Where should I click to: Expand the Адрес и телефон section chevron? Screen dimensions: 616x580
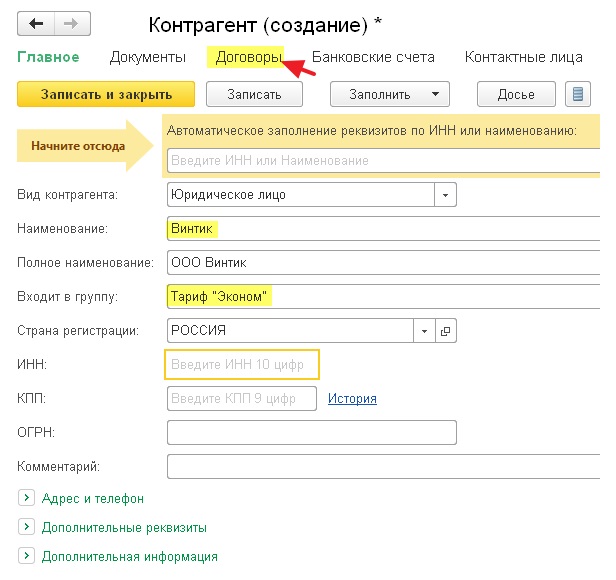26,498
